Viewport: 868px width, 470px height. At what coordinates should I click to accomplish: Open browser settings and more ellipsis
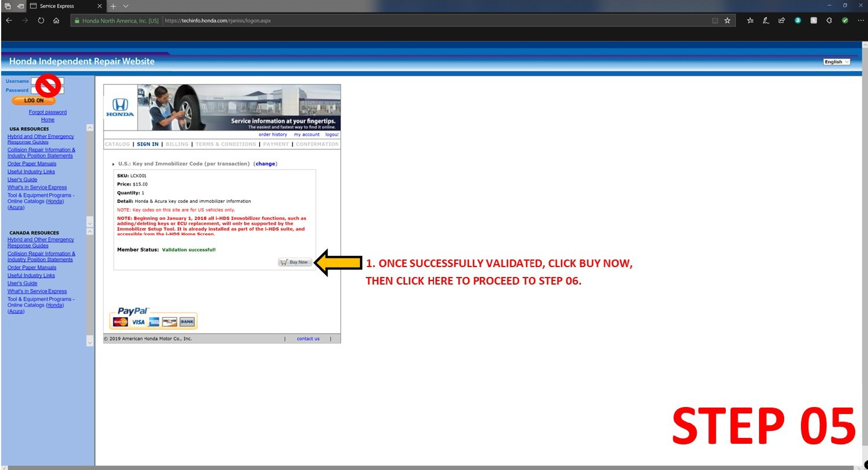coord(860,20)
